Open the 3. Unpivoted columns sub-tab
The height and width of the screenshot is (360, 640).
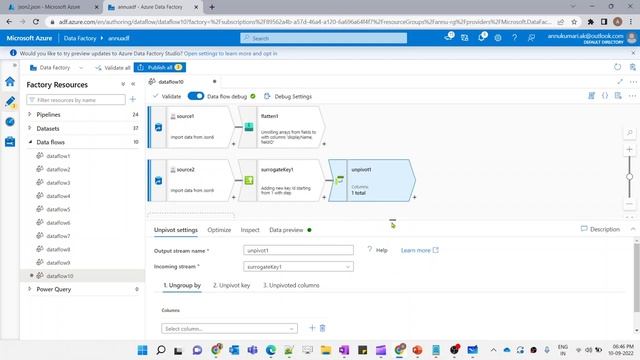coord(291,285)
